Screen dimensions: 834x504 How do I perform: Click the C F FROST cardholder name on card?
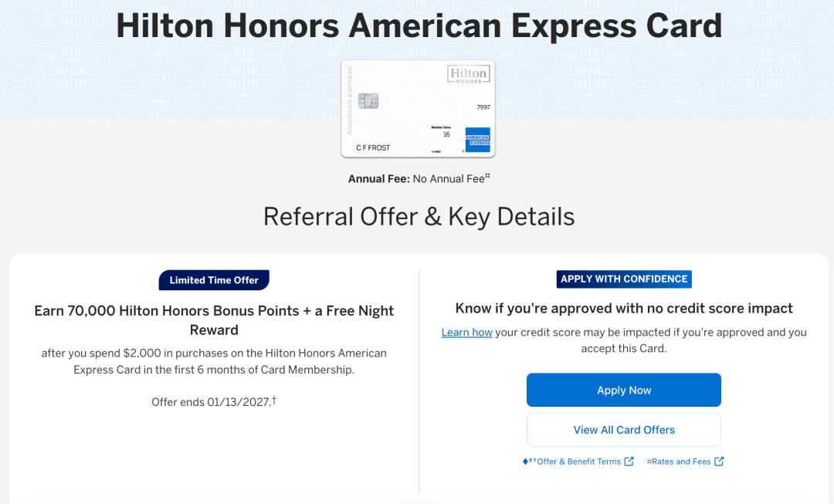point(373,147)
